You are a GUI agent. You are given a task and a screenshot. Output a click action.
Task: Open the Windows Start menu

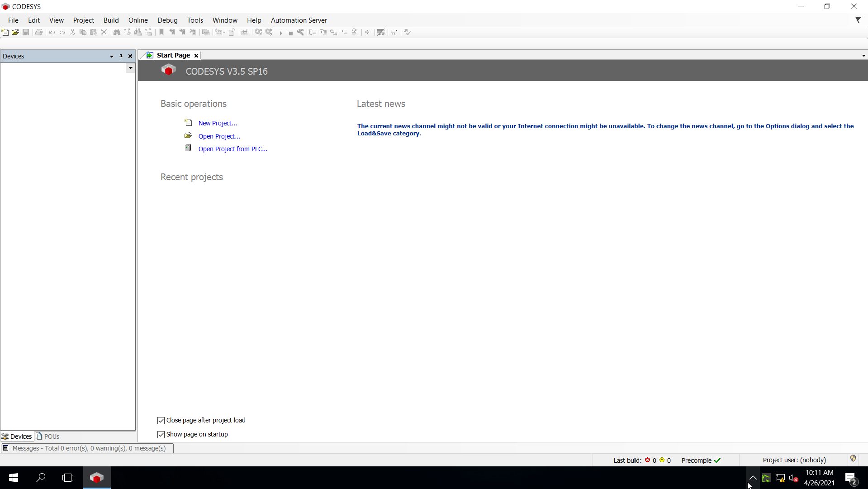point(14,478)
